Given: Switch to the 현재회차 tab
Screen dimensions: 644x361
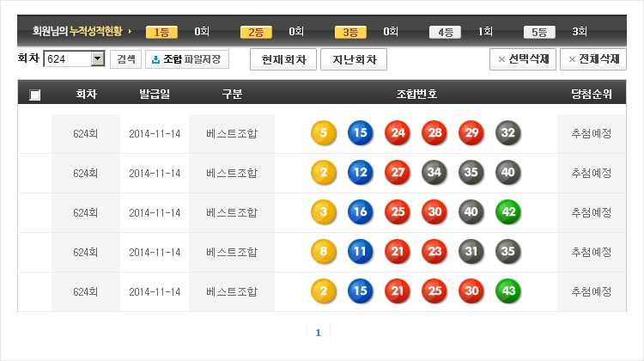Looking at the screenshot, I should click(x=283, y=59).
